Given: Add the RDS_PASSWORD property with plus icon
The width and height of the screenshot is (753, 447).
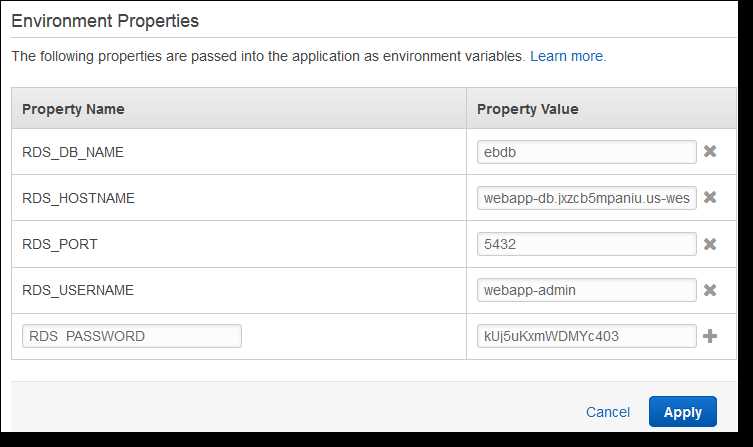Looking at the screenshot, I should click(x=710, y=336).
